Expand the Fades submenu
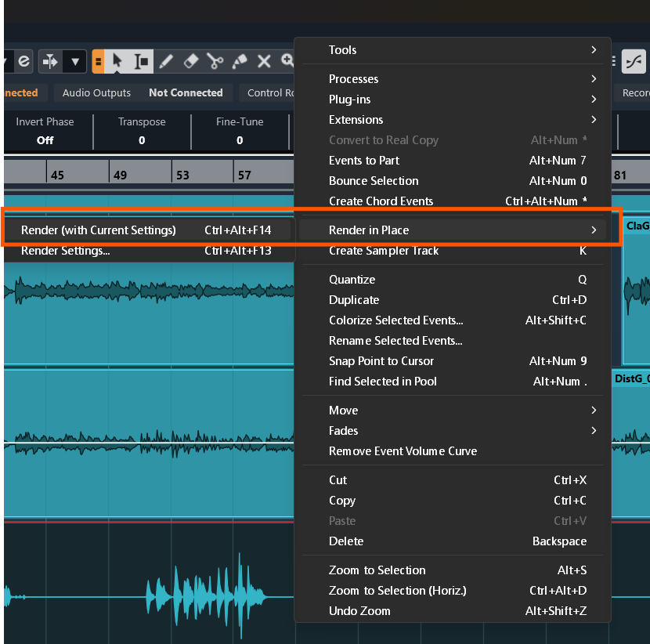 click(453, 430)
